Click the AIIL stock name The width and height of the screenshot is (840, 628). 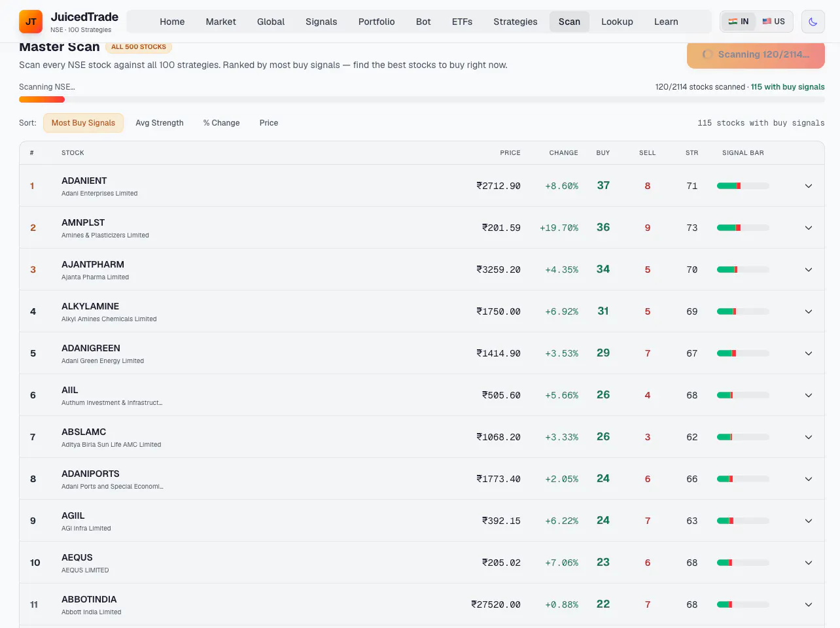pyautogui.click(x=70, y=390)
